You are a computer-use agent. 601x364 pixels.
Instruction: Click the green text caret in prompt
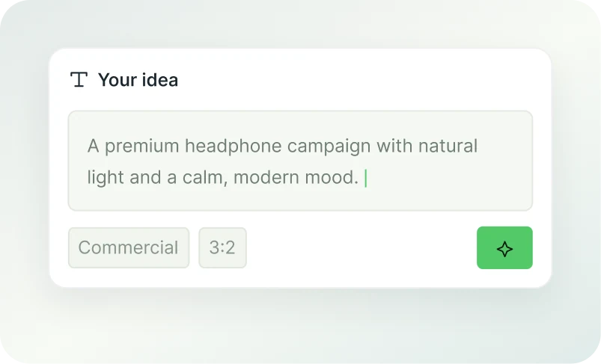[366, 179]
